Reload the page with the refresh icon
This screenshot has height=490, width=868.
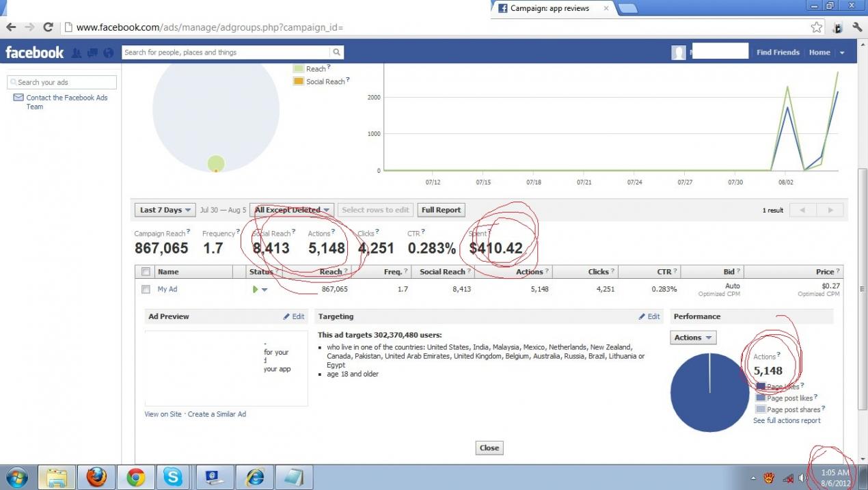[48, 27]
